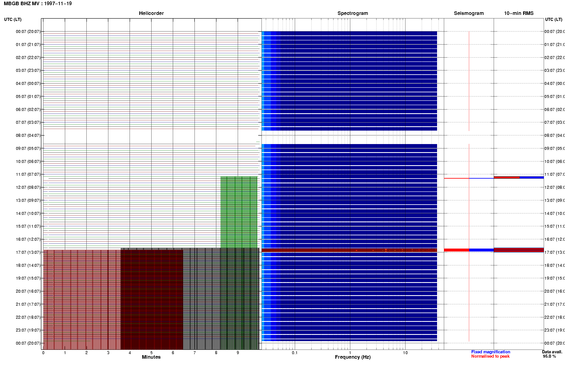Screen dimensions: 588x368
Task: Click the left time label '07:07 (03:07)'
Action: pyautogui.click(x=28, y=122)
